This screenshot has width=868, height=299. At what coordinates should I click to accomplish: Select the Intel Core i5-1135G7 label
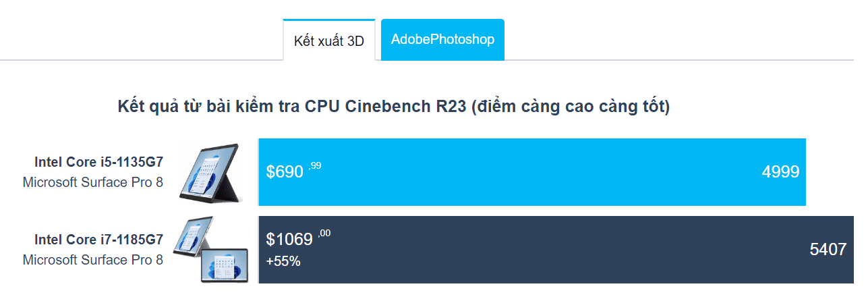coord(98,162)
